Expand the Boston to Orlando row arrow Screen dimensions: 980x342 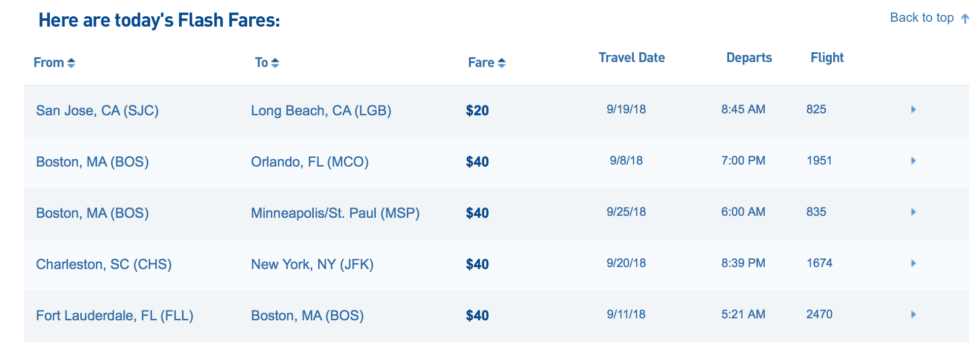tap(913, 161)
